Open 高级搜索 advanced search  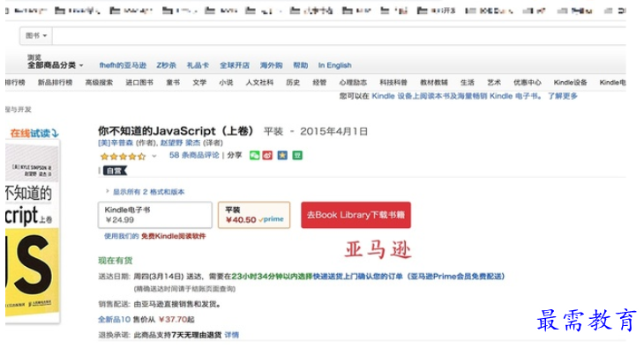[x=99, y=83]
